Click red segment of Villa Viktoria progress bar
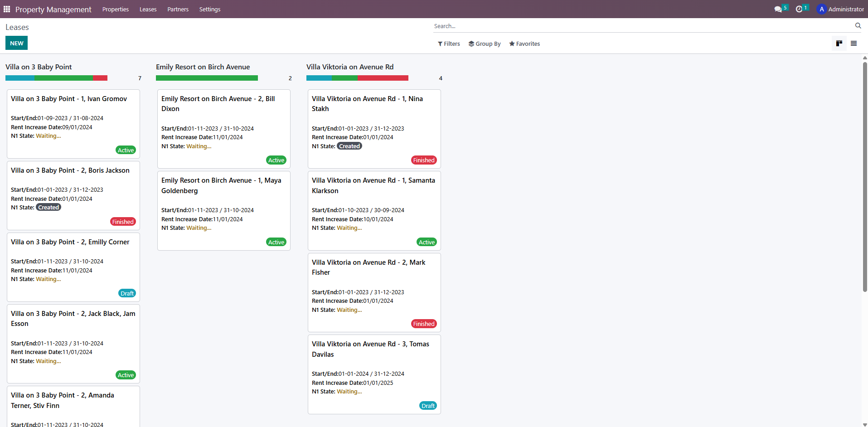Screen dimensions: 868x427 coord(383,78)
